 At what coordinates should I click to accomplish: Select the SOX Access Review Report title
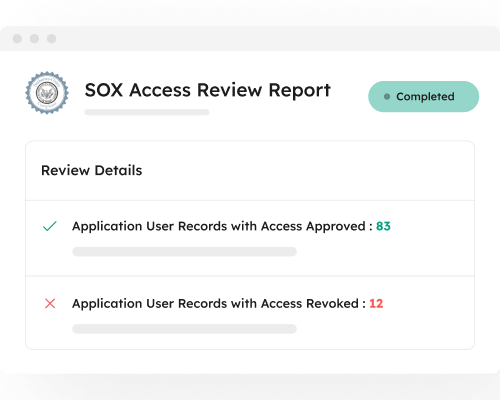click(207, 90)
